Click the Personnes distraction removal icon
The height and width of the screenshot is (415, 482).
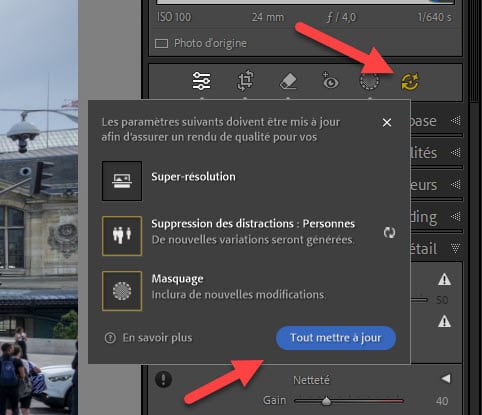click(x=122, y=236)
